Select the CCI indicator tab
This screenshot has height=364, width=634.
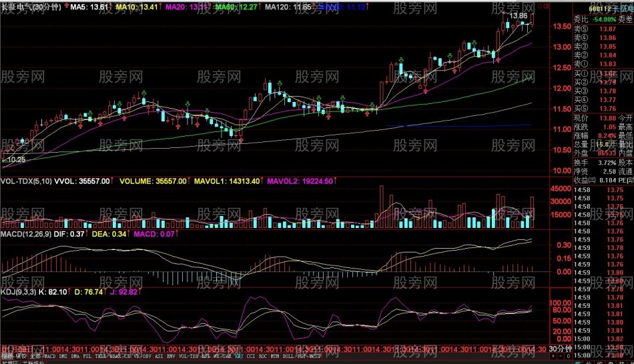tap(251, 356)
